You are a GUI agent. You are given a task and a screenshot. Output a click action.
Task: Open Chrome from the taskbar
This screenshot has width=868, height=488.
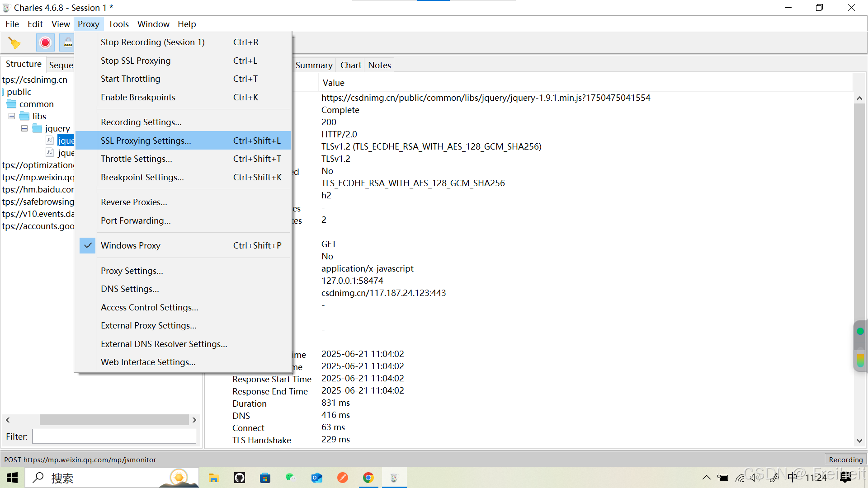(x=368, y=478)
